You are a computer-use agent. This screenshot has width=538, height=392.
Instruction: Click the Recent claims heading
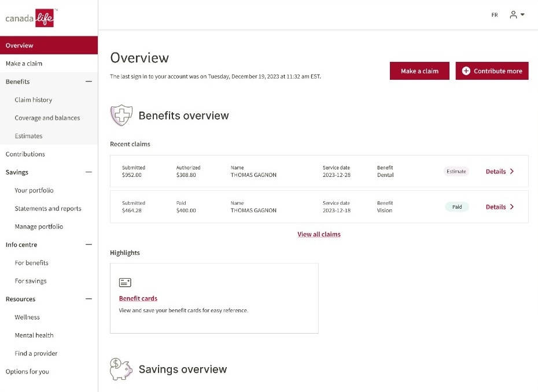click(x=130, y=144)
